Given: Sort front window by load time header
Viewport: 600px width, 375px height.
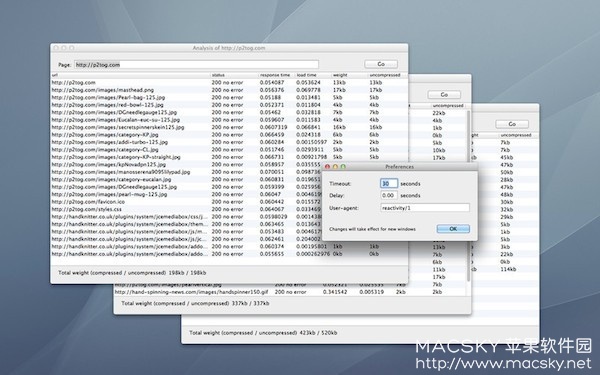Looking at the screenshot, I should click(312, 75).
